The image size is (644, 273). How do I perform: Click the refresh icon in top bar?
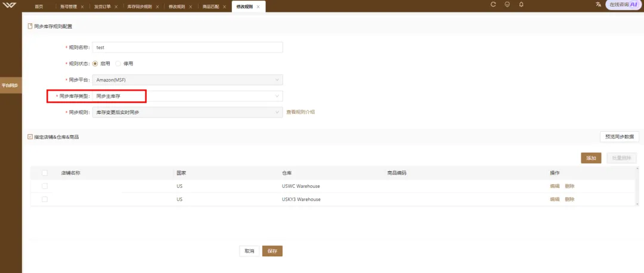pyautogui.click(x=493, y=5)
